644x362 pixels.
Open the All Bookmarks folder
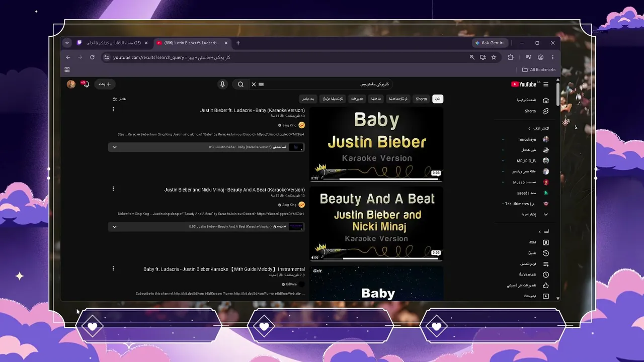point(539,70)
